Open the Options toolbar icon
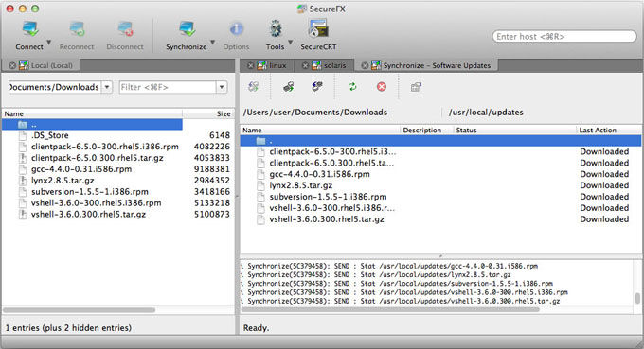Image resolution: width=644 pixels, height=349 pixels. coord(236,29)
